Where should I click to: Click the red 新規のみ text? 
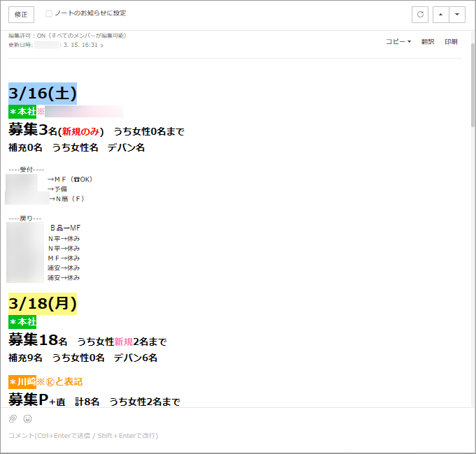(x=80, y=131)
